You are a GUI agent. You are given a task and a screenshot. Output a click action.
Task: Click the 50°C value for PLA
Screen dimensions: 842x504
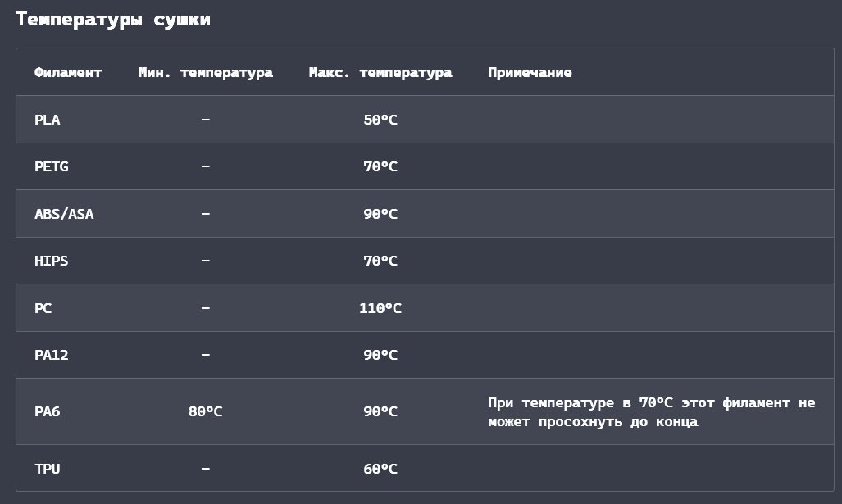point(380,120)
